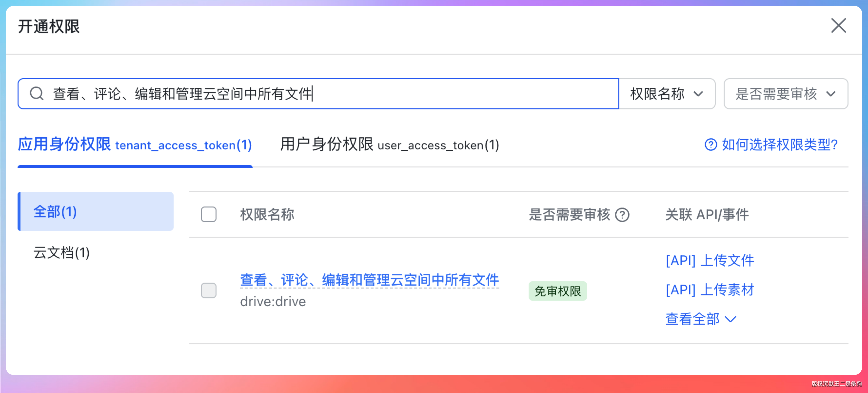
Task: Click help icon beside 如何选择权限类型
Action: click(710, 145)
